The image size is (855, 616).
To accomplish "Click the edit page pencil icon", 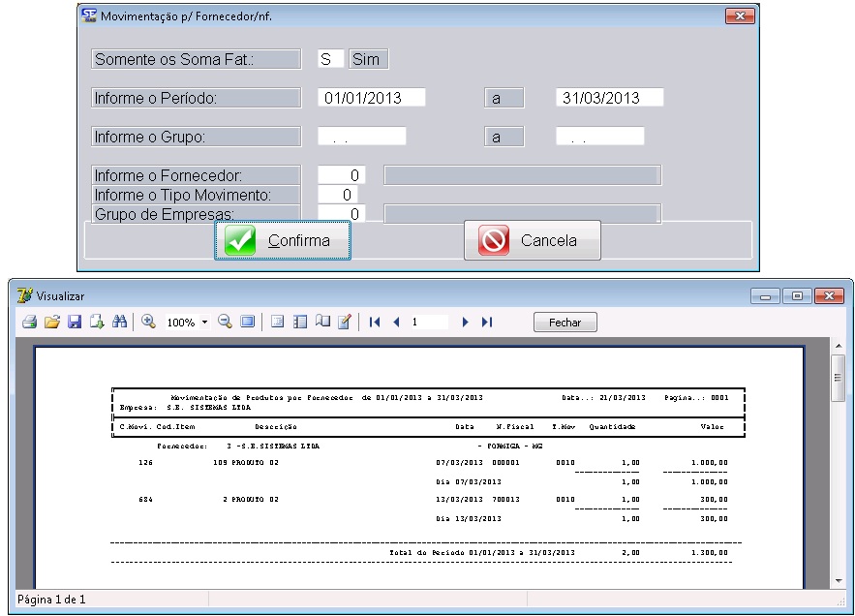I will pos(344,323).
